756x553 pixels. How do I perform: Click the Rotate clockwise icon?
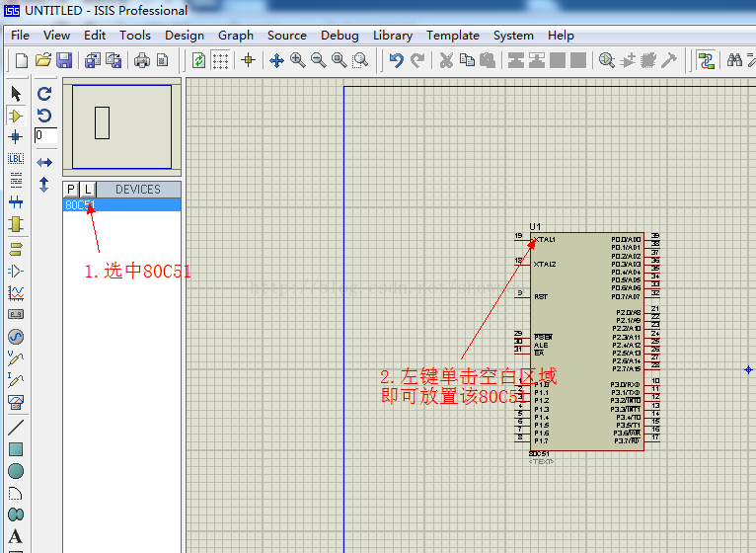click(44, 94)
